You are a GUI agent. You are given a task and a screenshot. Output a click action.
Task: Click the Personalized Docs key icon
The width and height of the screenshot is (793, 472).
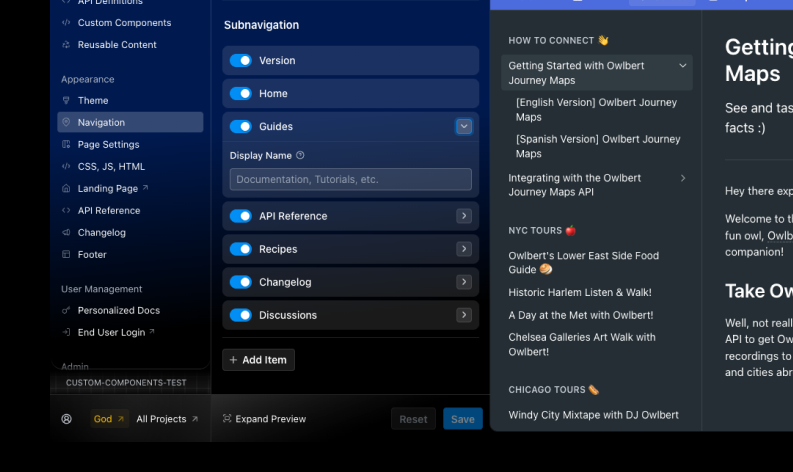(66, 310)
